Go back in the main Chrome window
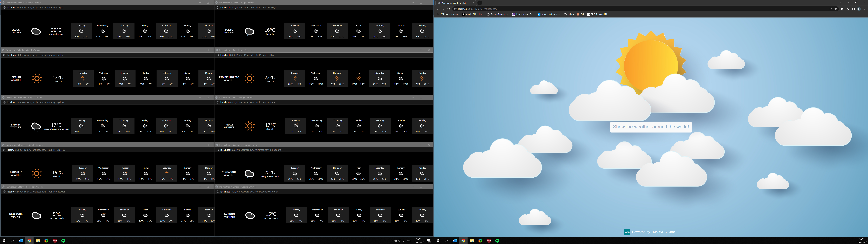The image size is (868, 244). (x=438, y=9)
